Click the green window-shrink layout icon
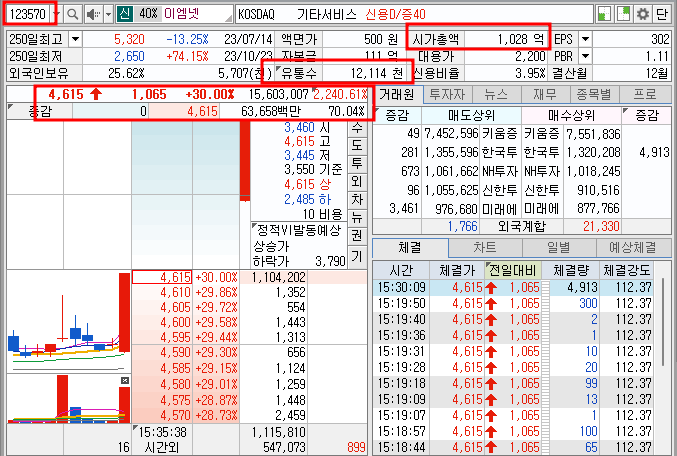Image resolution: width=677 pixels, height=456 pixels. point(604,14)
